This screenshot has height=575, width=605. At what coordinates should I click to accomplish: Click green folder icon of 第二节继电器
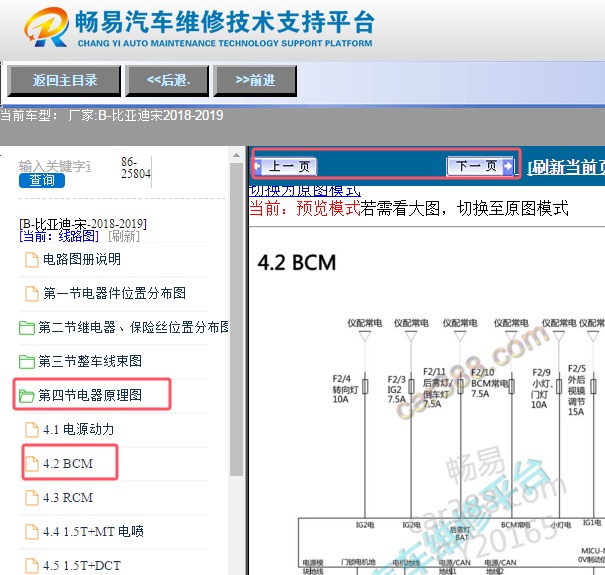27,328
